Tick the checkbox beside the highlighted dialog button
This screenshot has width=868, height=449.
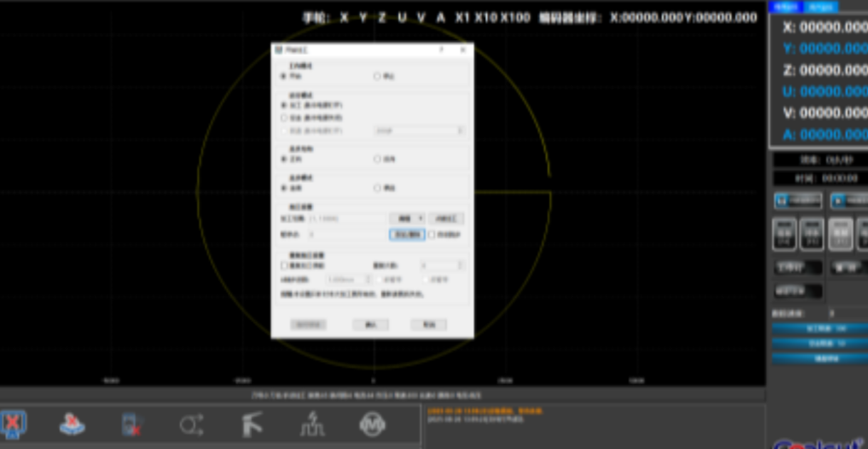tap(432, 234)
